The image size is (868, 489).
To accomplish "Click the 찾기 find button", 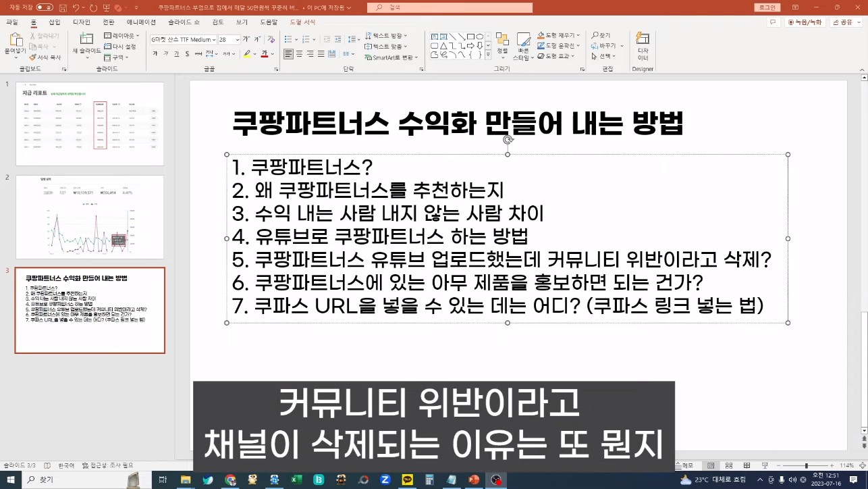I will coord(601,35).
